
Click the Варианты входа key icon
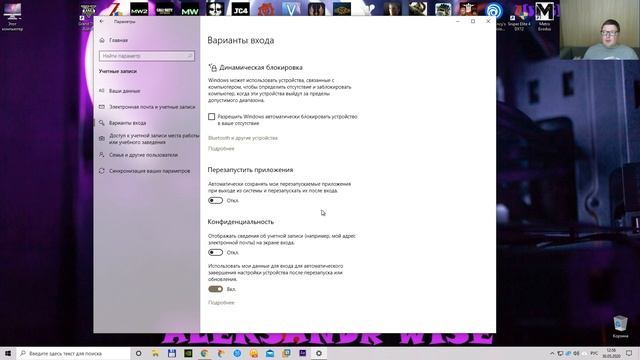pyautogui.click(x=102, y=123)
